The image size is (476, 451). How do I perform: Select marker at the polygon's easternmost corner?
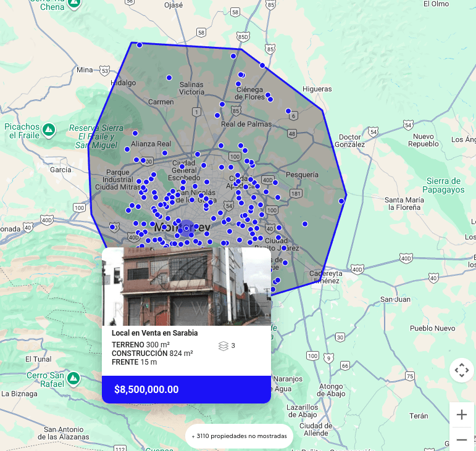click(x=341, y=201)
